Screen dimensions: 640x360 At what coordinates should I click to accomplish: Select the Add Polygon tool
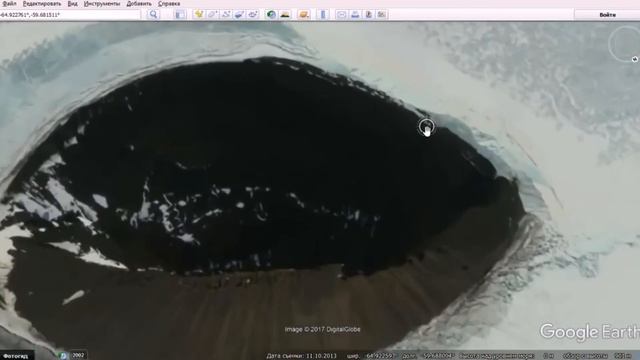point(212,15)
